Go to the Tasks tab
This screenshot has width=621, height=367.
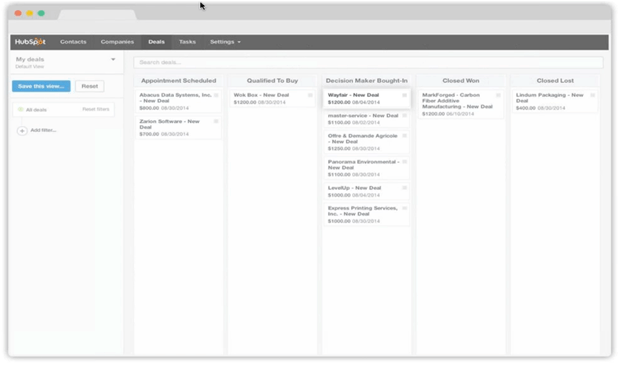[187, 42]
